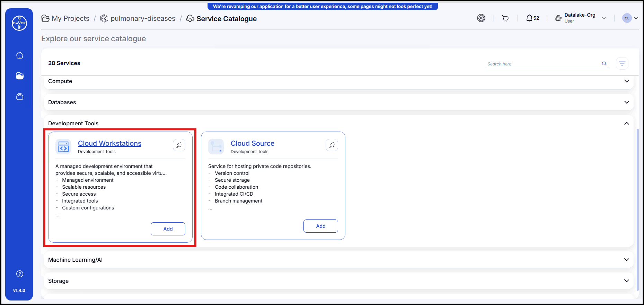This screenshot has height=305, width=644.
Task: Click the Machine Learning/AI section title
Action: [x=75, y=260]
